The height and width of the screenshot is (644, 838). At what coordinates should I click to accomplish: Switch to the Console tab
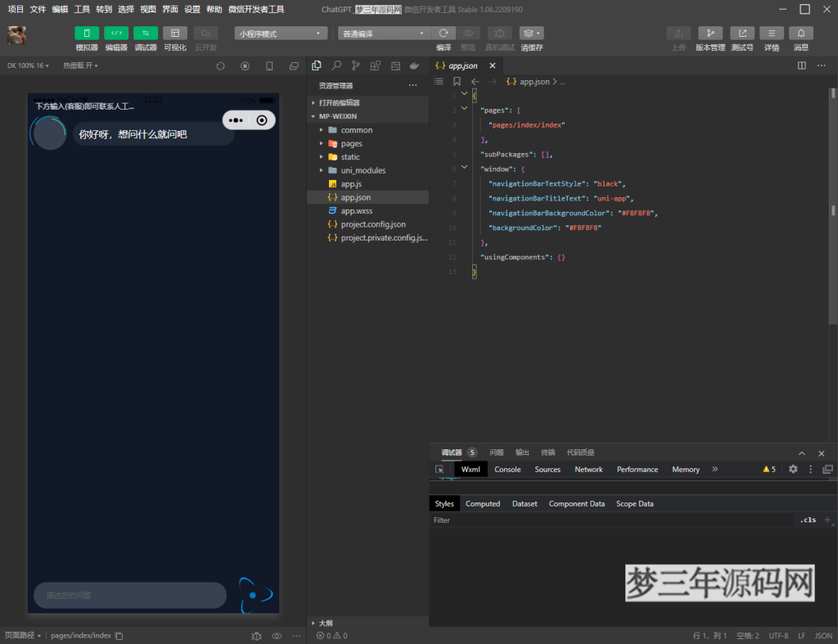click(x=507, y=470)
